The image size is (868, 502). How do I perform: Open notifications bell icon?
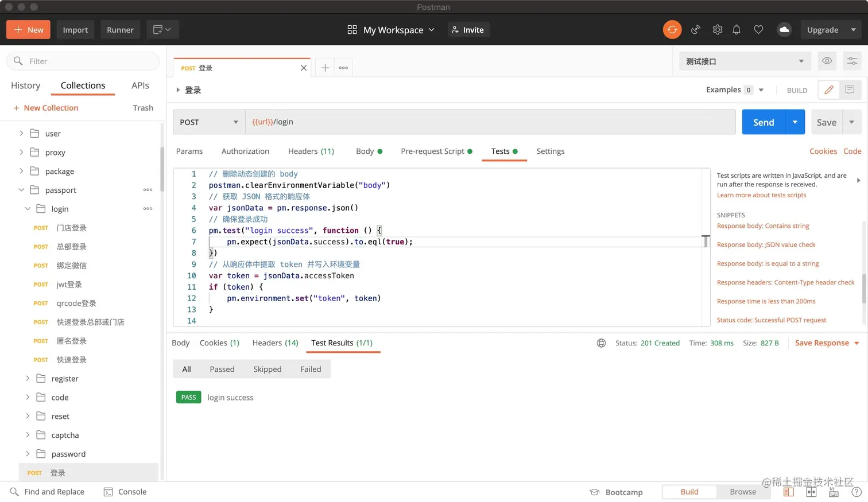[x=737, y=30]
